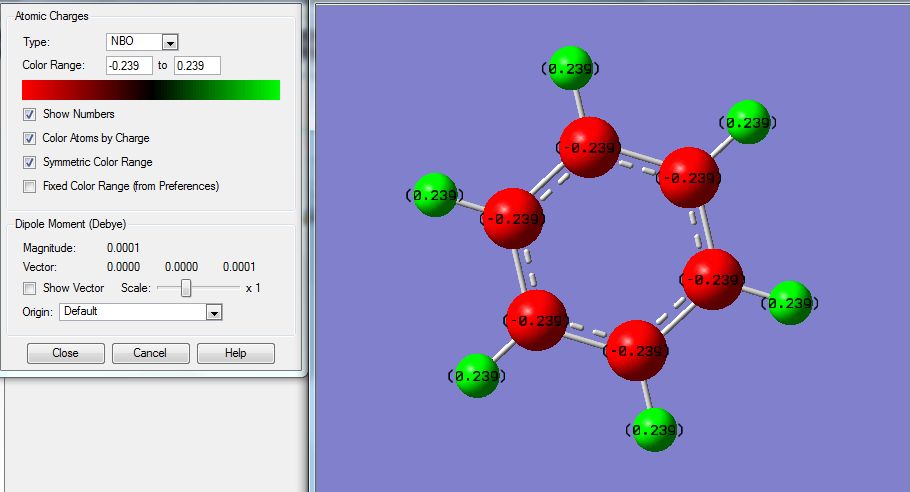Select the bottommost green hydrogen atom

coord(655,430)
